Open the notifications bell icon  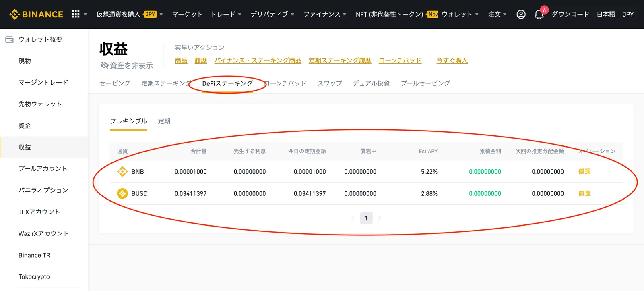pyautogui.click(x=539, y=15)
